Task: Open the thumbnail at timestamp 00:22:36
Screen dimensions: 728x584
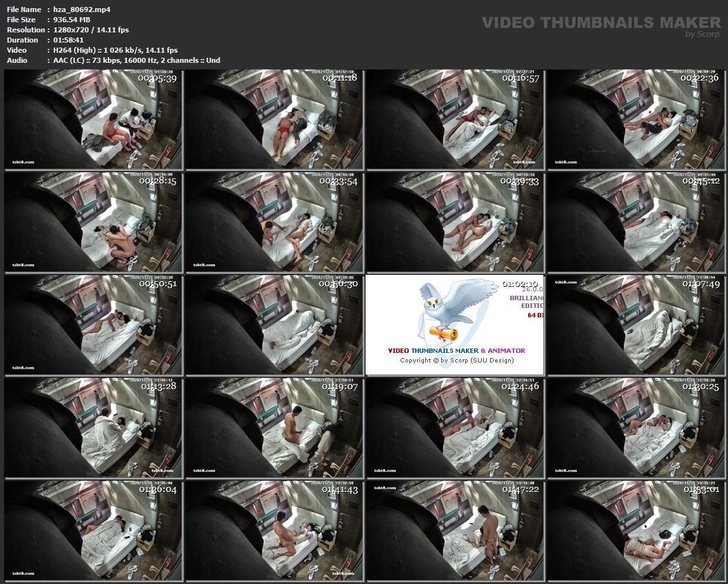Action: tap(637, 120)
